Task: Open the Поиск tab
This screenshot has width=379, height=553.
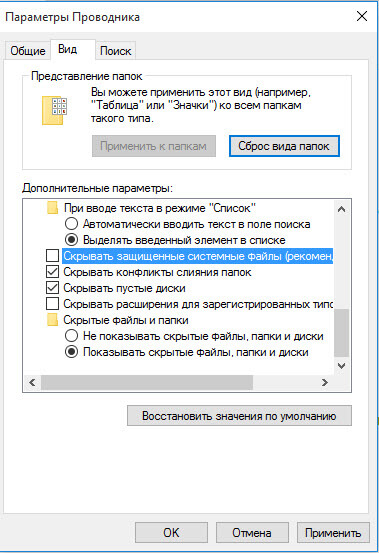Action: pyautogui.click(x=116, y=50)
